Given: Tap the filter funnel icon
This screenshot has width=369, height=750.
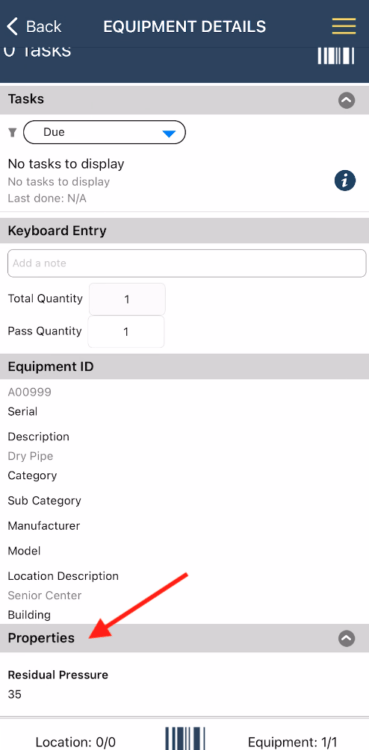Looking at the screenshot, I should (x=13, y=132).
